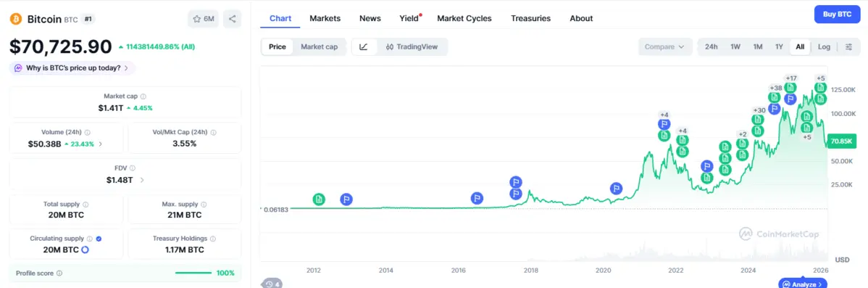Set chart range to All

coord(800,47)
